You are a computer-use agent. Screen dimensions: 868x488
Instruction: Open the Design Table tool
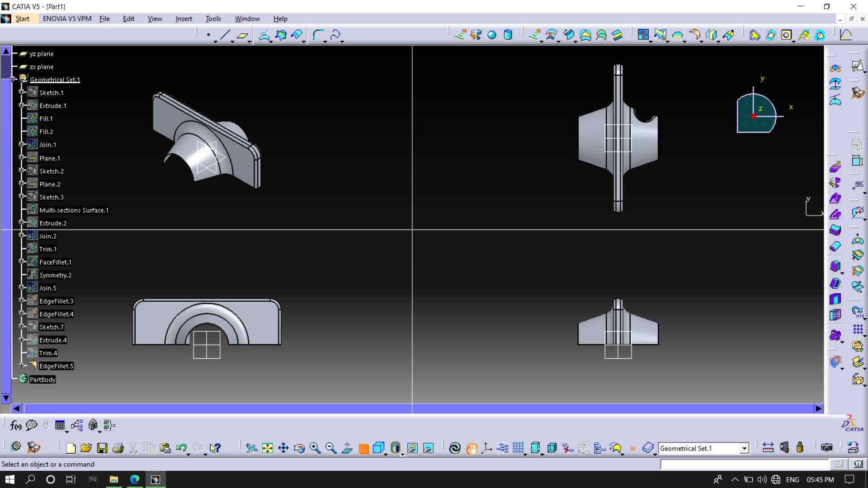60,425
